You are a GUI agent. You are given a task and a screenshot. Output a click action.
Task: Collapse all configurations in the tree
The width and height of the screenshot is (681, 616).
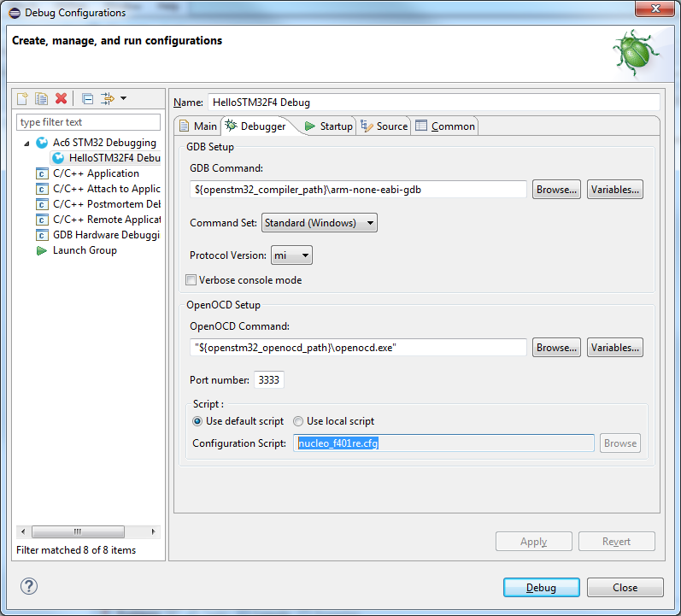coord(87,99)
